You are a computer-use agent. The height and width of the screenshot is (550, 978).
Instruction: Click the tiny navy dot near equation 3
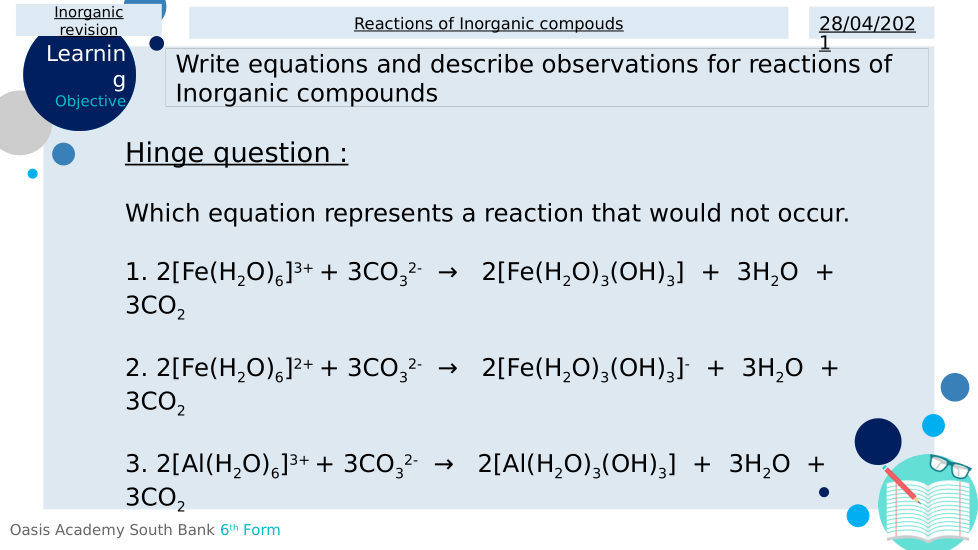[824, 492]
